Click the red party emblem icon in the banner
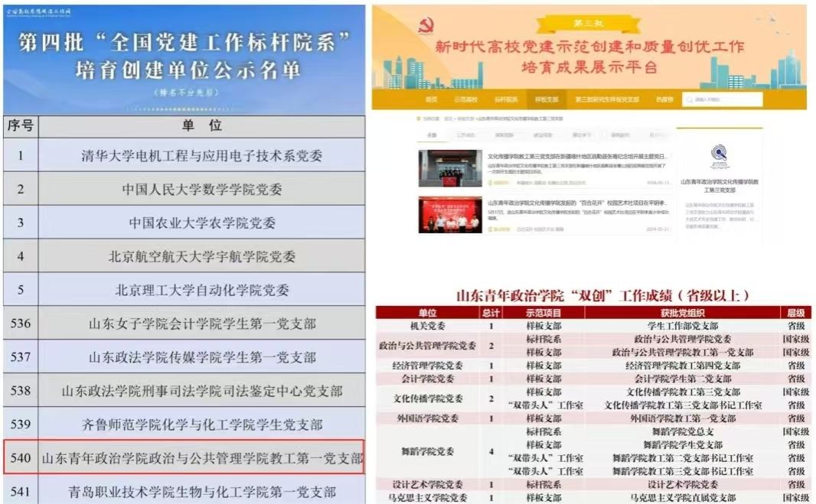 [x=426, y=24]
